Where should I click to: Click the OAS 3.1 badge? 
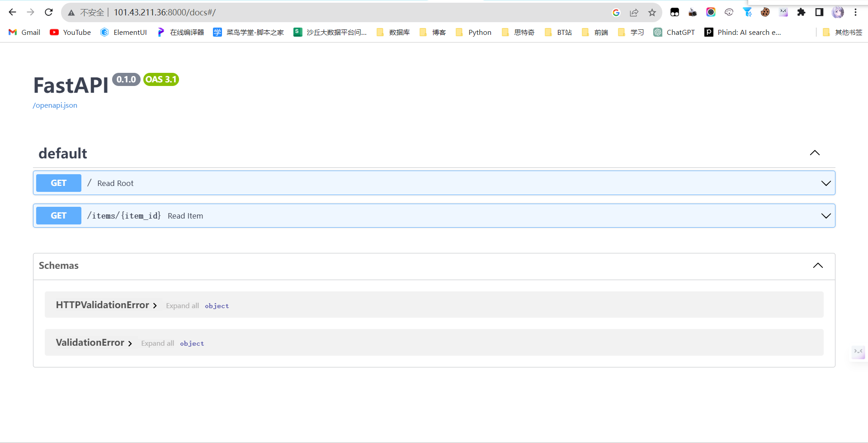tap(161, 79)
